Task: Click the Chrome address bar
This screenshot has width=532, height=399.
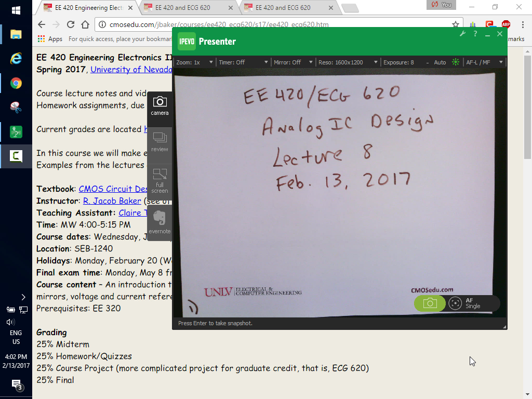Action: tap(278, 24)
